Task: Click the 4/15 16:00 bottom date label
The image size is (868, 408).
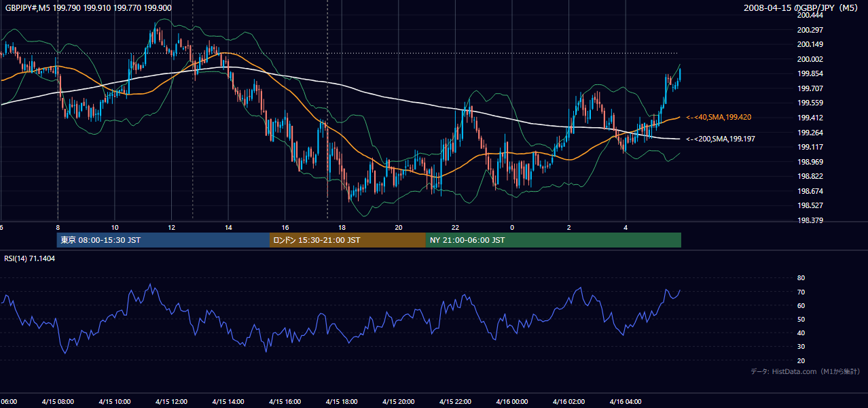Action: tap(285, 401)
